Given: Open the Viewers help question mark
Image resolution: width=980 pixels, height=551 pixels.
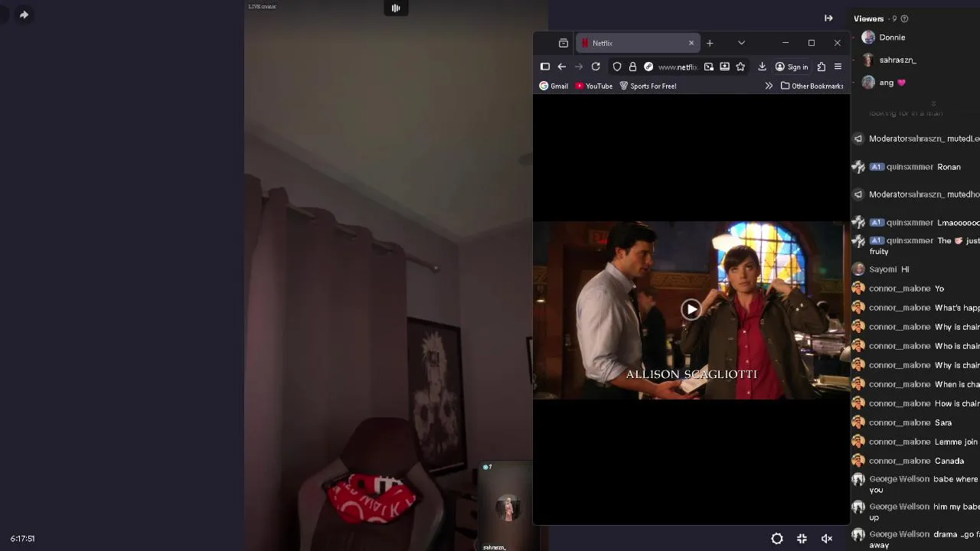Looking at the screenshot, I should 904,18.
